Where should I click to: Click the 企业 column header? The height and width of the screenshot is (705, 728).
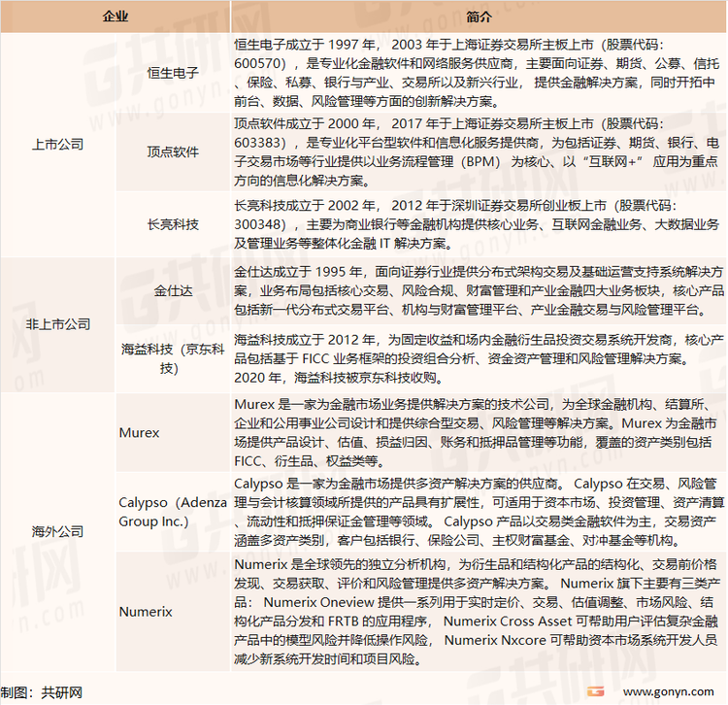point(116,17)
